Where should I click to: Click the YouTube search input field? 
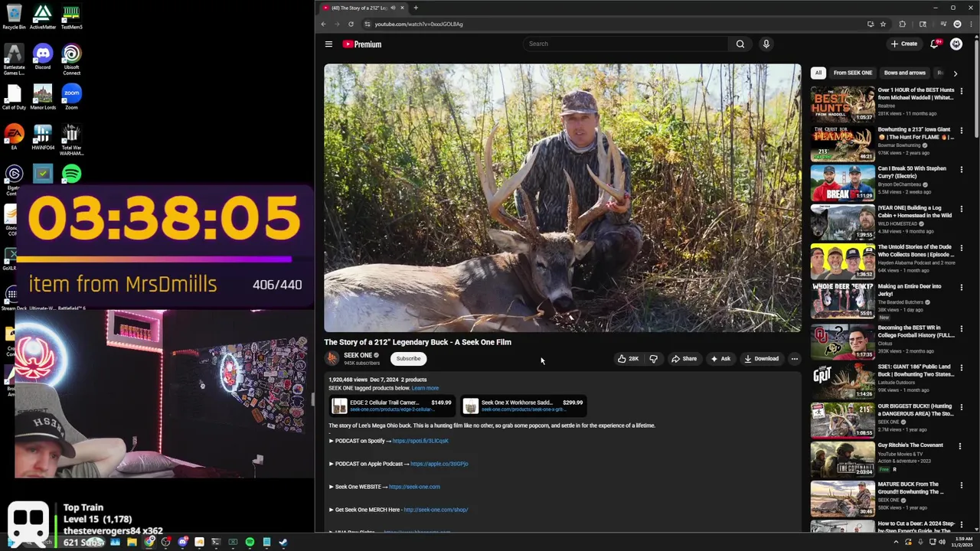625,44
